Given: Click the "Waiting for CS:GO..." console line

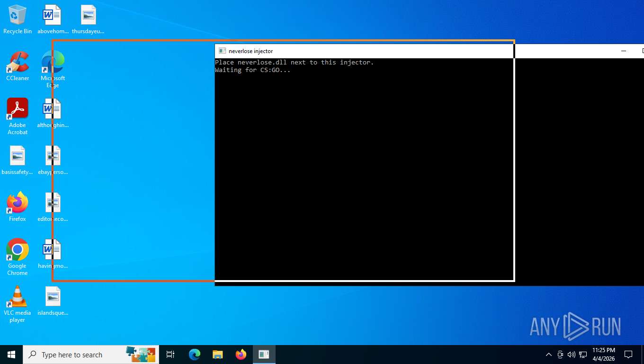Looking at the screenshot, I should click(x=252, y=70).
